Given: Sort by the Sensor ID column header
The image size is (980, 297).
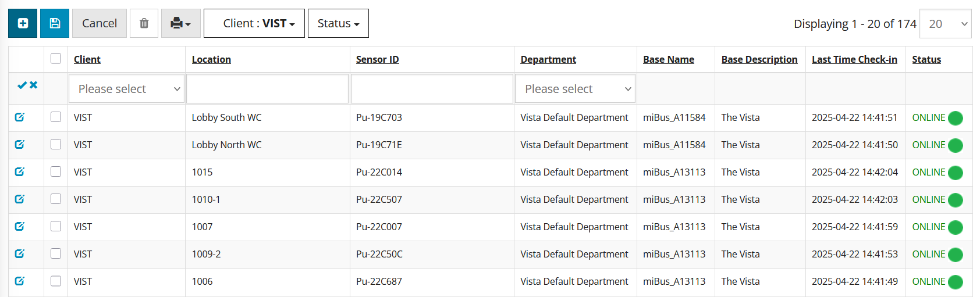Looking at the screenshot, I should (378, 59).
